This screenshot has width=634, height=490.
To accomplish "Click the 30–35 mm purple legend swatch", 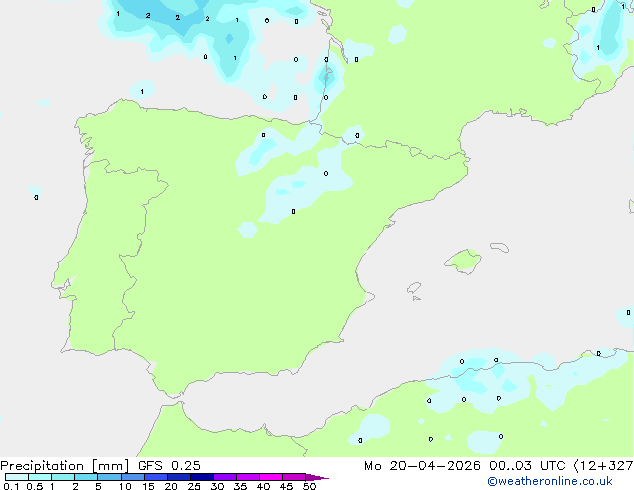I will point(225,477).
